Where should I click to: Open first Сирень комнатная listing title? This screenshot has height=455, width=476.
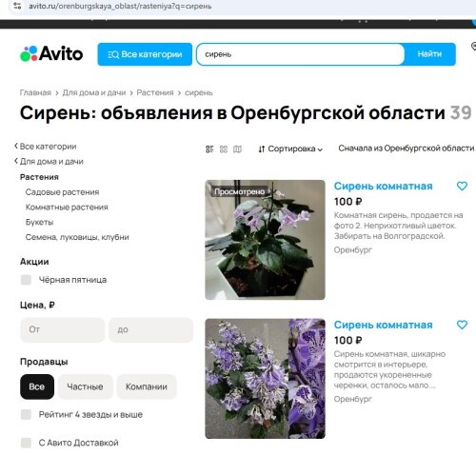383,186
